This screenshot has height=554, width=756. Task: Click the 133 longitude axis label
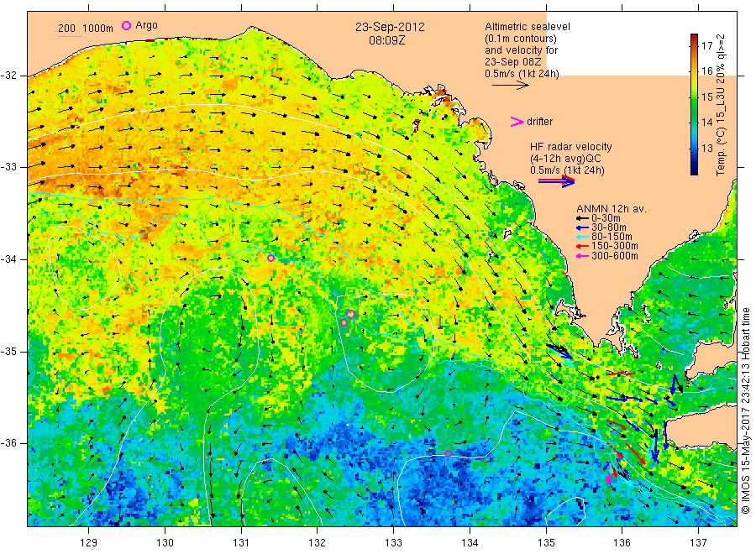click(x=393, y=543)
